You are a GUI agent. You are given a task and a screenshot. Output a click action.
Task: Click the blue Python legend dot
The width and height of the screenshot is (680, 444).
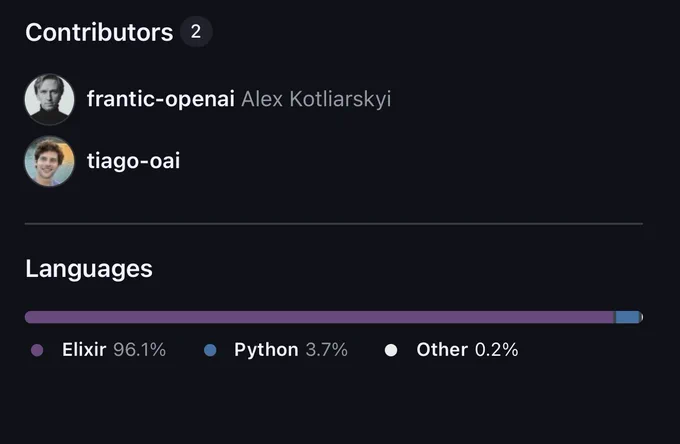[210, 350]
